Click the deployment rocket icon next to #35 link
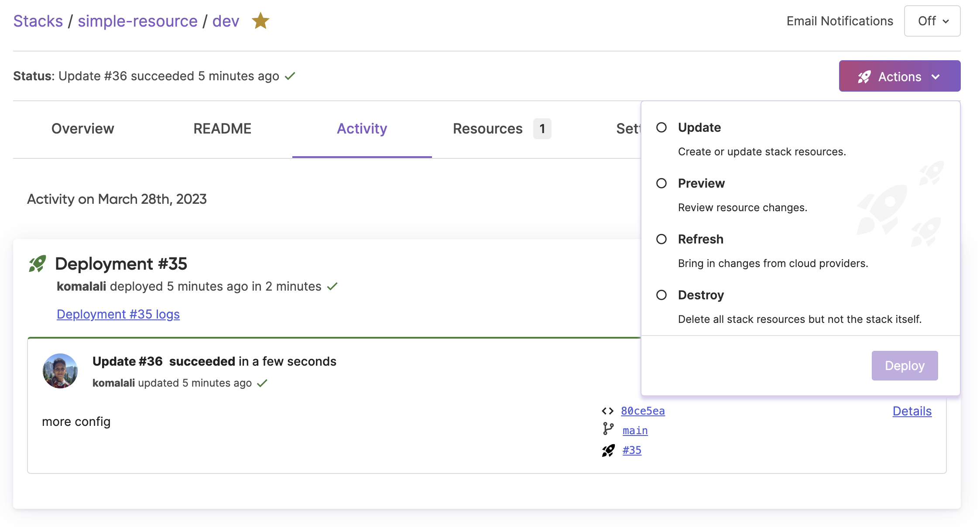 pyautogui.click(x=608, y=449)
